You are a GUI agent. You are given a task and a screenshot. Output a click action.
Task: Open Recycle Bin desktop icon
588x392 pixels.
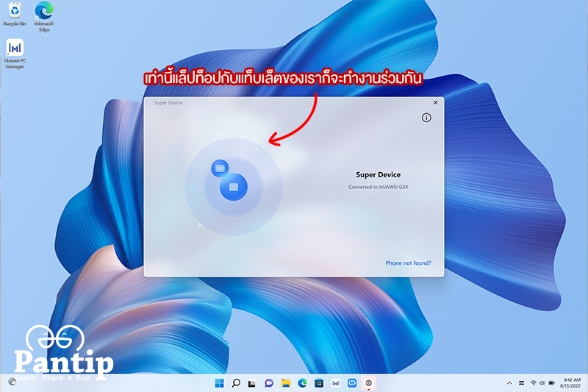pos(15,14)
